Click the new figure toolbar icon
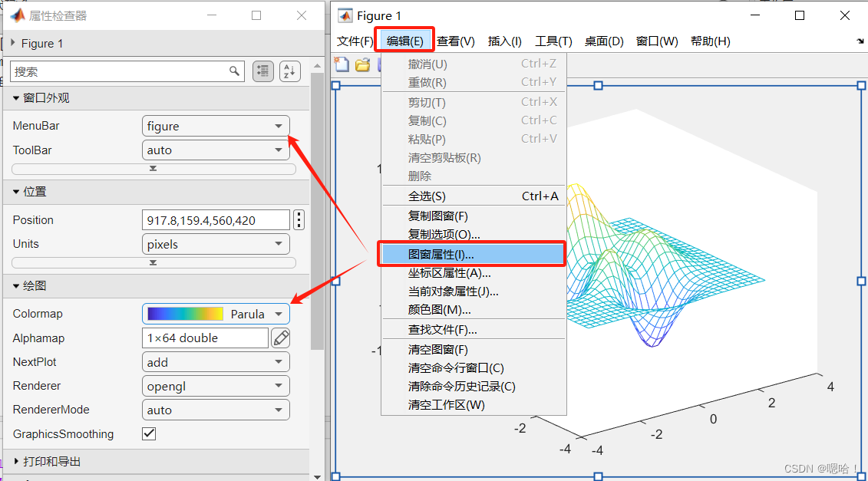Image resolution: width=868 pixels, height=481 pixels. pyautogui.click(x=342, y=64)
